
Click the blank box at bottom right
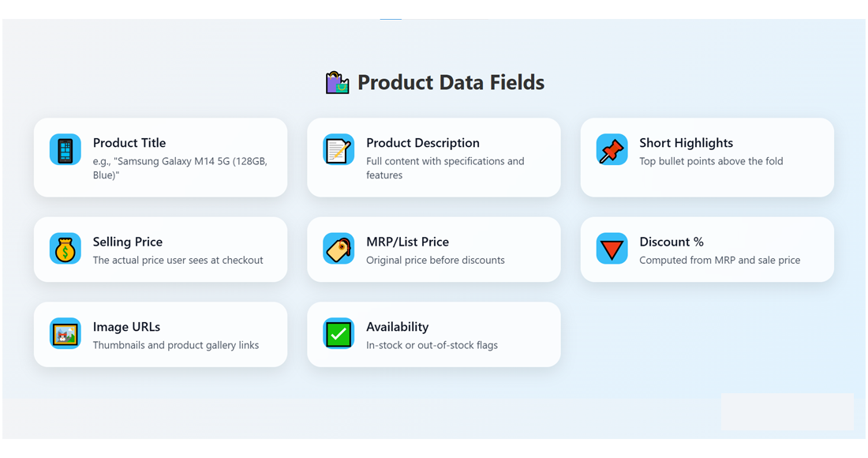787,411
